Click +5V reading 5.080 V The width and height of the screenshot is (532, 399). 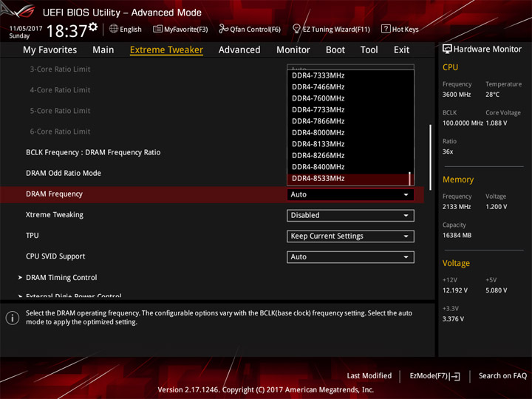pyautogui.click(x=497, y=290)
